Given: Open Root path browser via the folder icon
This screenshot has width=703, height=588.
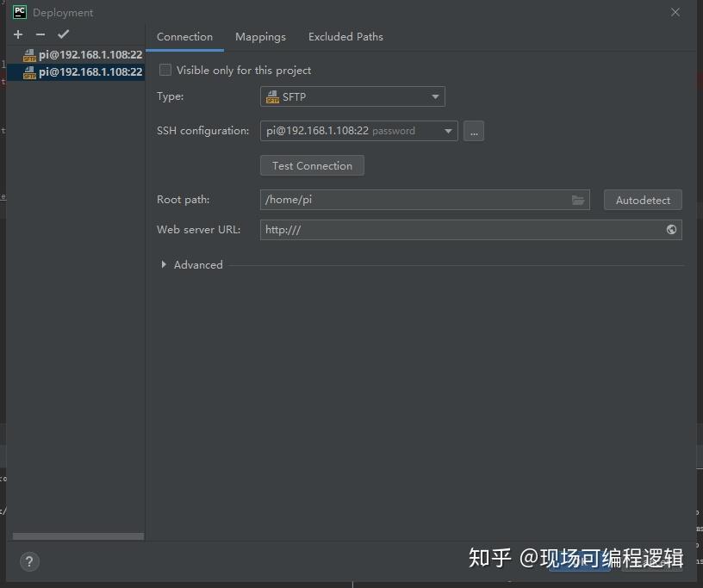Looking at the screenshot, I should coord(577,199).
